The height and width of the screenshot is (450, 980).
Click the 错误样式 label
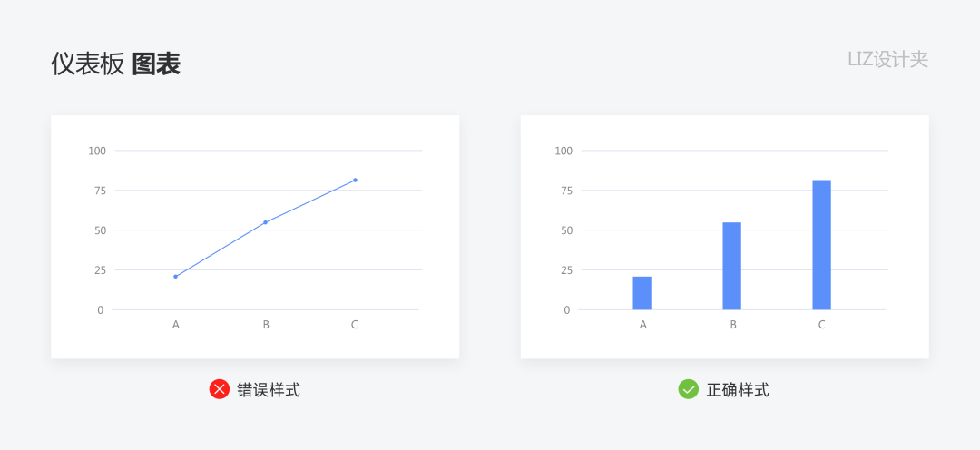click(x=269, y=390)
